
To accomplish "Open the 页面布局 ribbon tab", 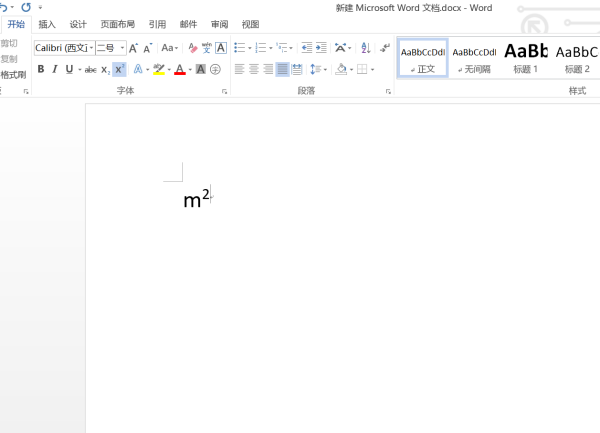I will (118, 24).
